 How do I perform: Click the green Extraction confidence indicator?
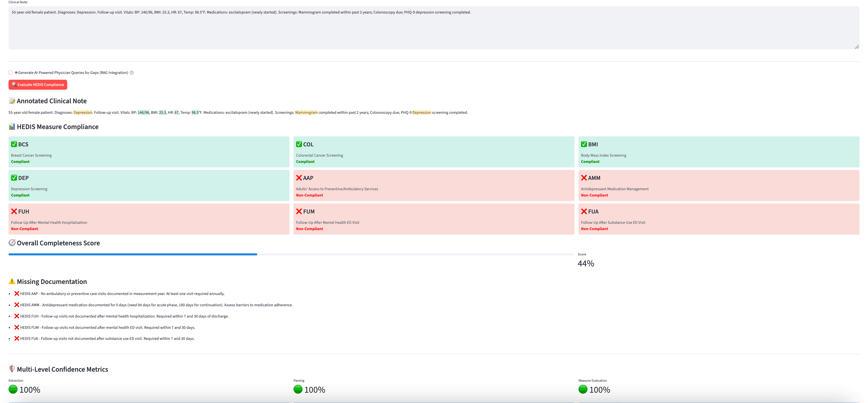click(14, 389)
